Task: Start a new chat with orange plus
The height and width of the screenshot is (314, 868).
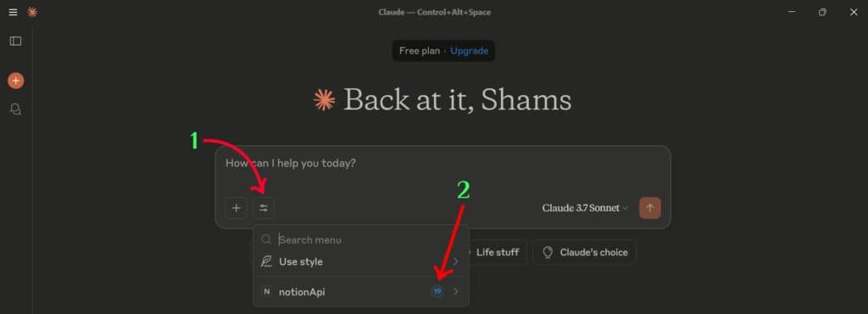Action: 15,81
